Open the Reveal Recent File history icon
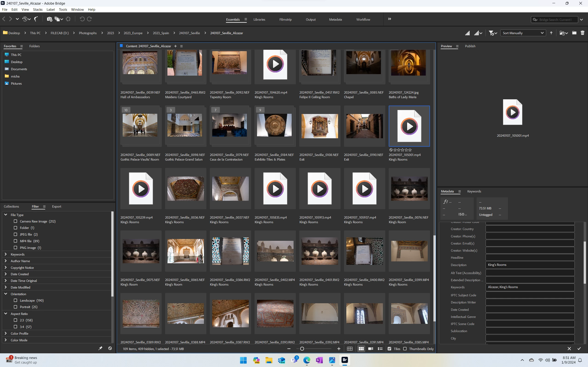The width and height of the screenshot is (588, 367). coord(25,19)
